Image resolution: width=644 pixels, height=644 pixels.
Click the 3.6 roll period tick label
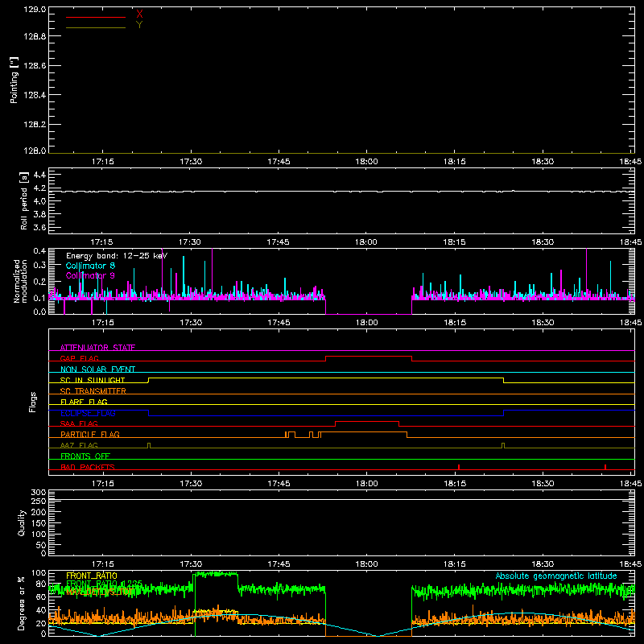39,227
